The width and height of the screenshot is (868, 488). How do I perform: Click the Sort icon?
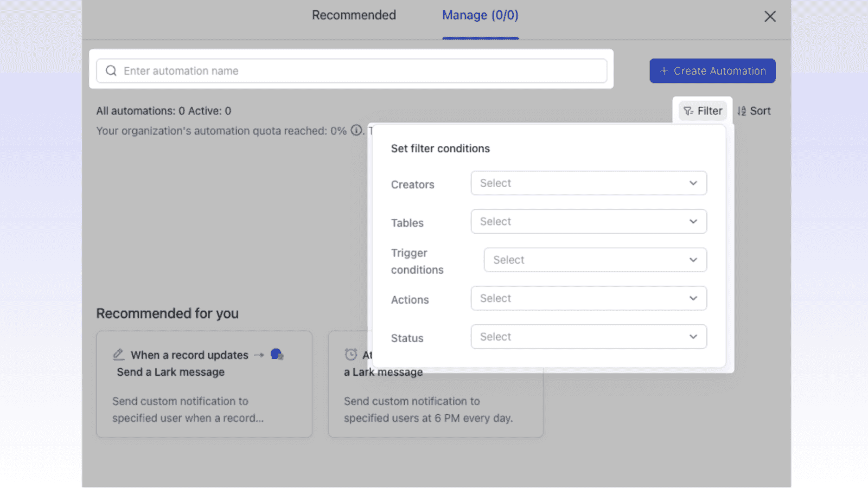point(742,111)
